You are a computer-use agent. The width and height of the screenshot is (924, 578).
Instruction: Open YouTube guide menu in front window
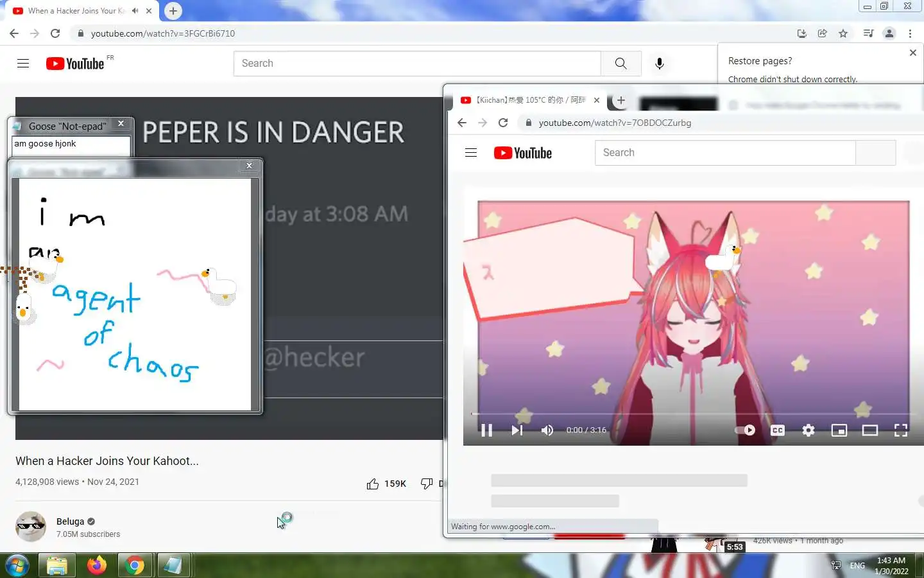tap(471, 153)
